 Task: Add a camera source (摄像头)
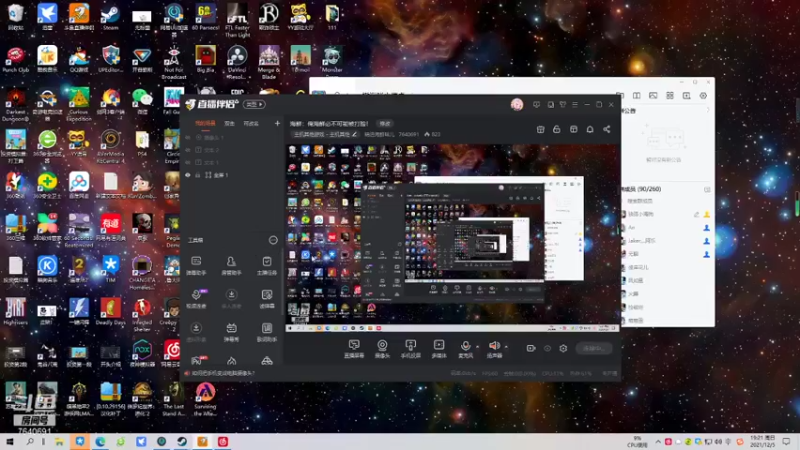point(382,349)
